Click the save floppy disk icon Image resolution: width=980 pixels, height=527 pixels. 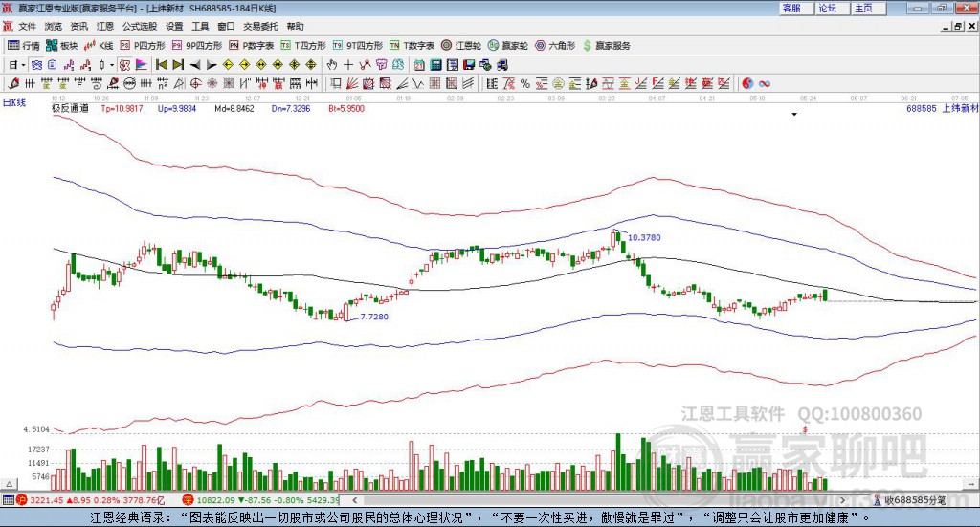click(469, 65)
